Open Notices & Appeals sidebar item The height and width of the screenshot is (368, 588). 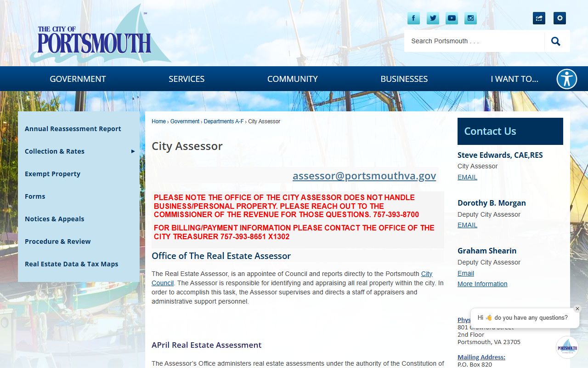pos(55,219)
